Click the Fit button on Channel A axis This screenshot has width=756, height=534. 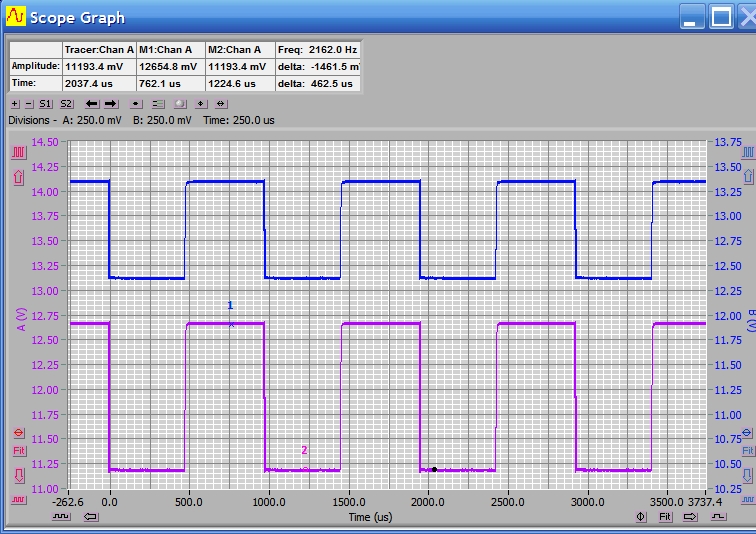(18, 452)
